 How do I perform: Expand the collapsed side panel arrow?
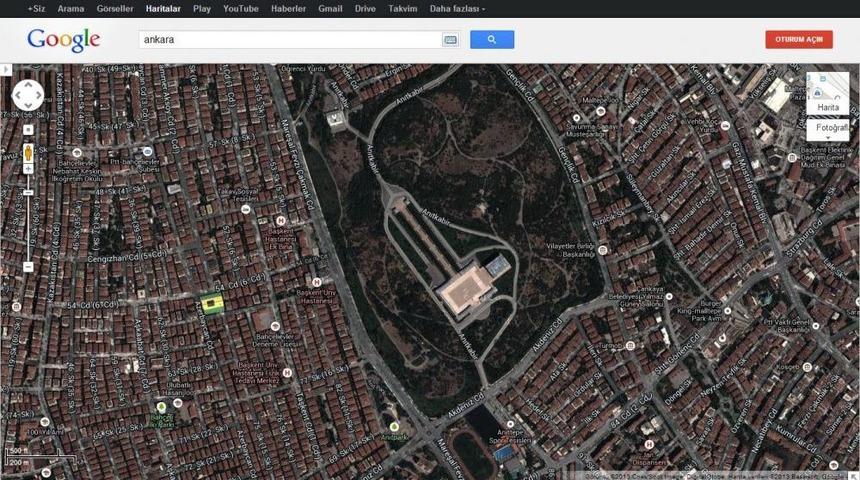pos(5,70)
